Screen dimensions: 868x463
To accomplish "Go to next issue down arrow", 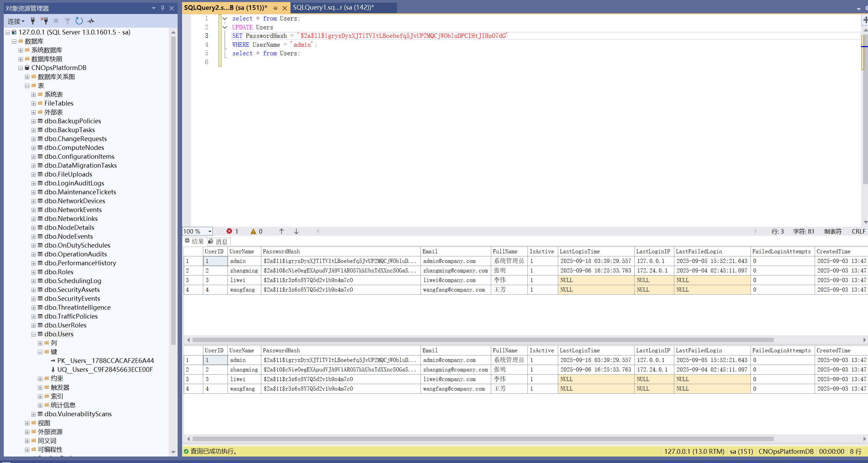I will (296, 231).
